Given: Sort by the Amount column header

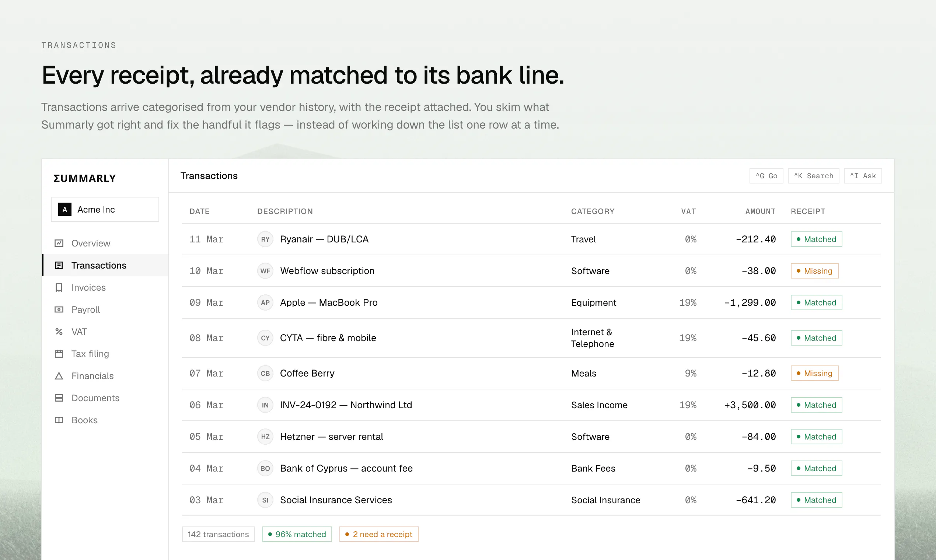Looking at the screenshot, I should (x=760, y=211).
